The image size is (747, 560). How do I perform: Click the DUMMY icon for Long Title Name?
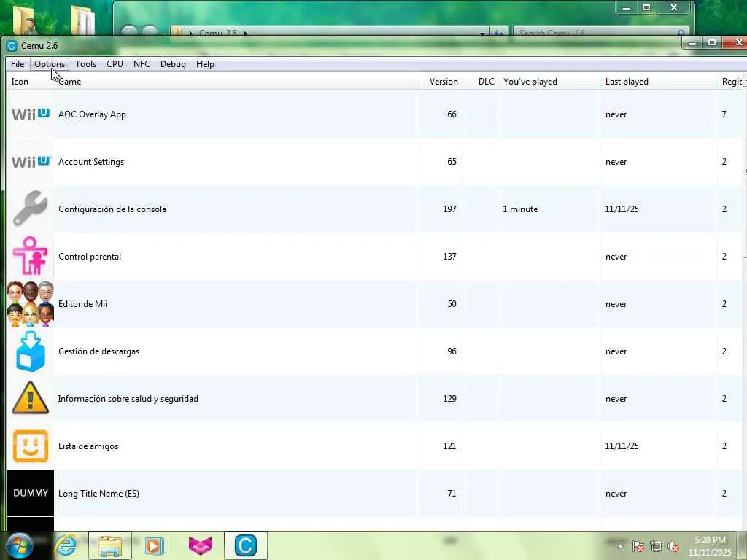(x=31, y=493)
